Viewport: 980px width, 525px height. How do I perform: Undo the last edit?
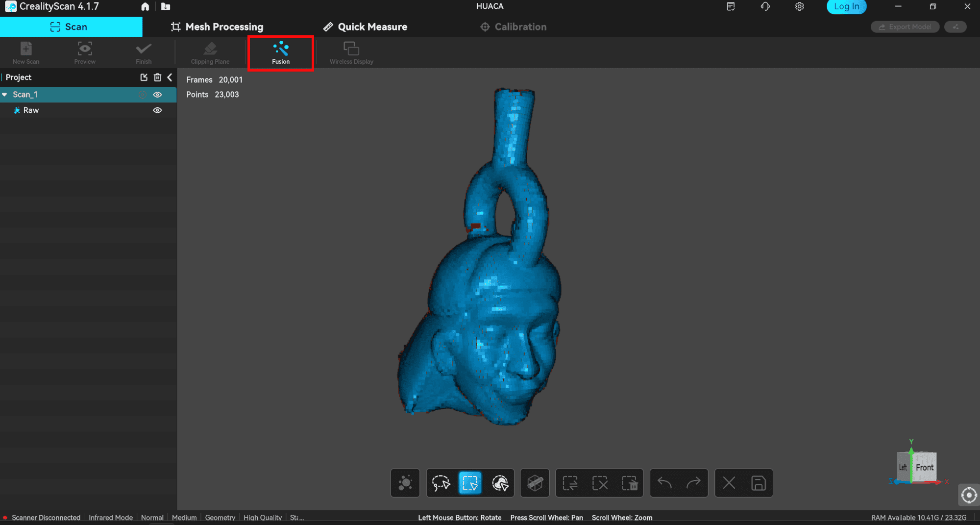point(664,483)
